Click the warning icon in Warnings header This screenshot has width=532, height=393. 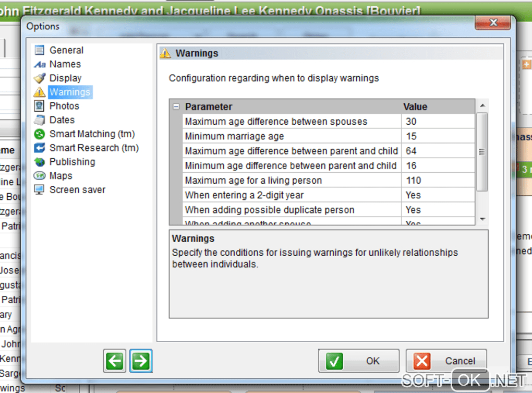[x=165, y=53]
